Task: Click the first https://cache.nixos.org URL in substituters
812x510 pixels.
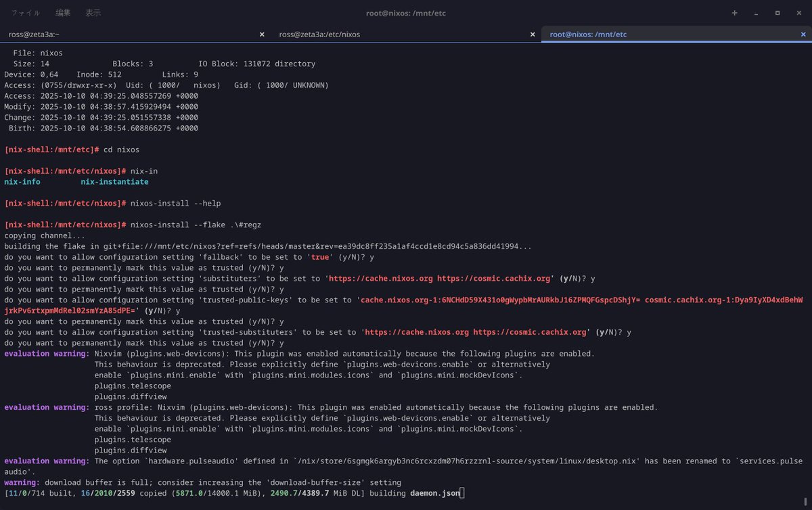Action: tap(380, 279)
